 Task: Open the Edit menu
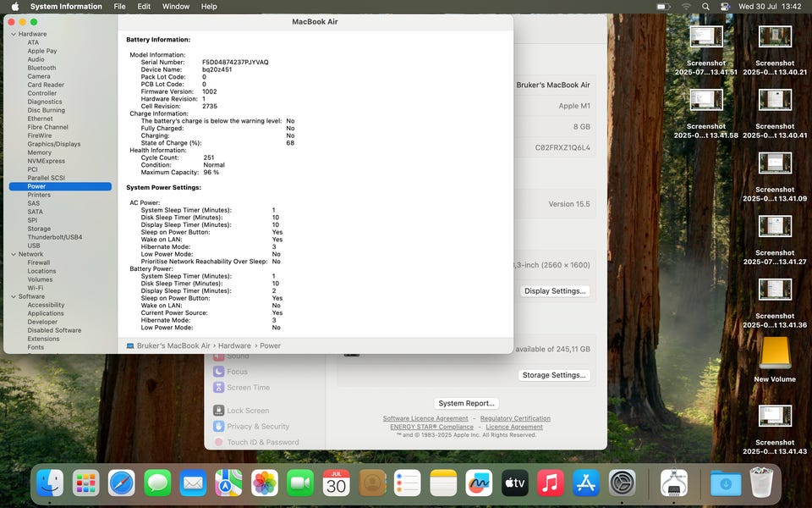[144, 6]
